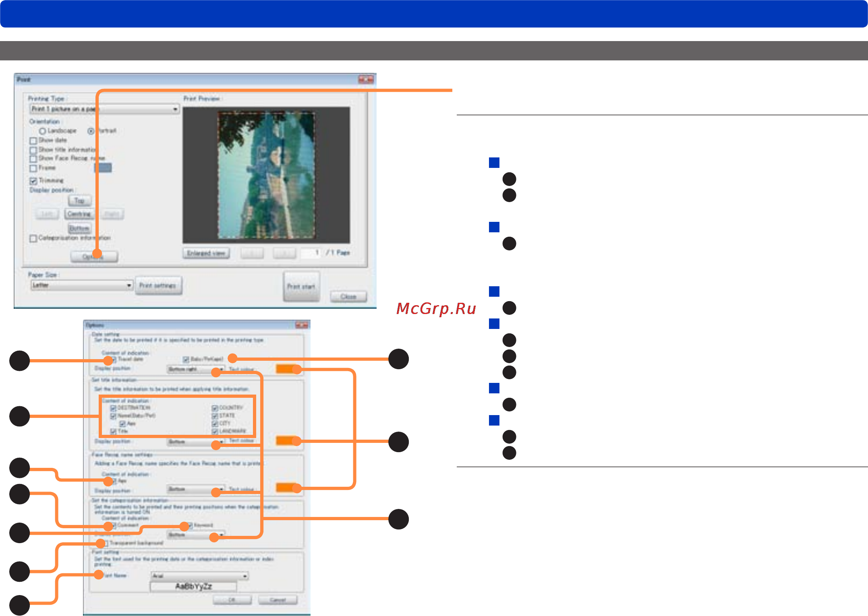
Task: Toggle the Baby/Pet(age) checkbox in Date setting
Action: (x=186, y=359)
